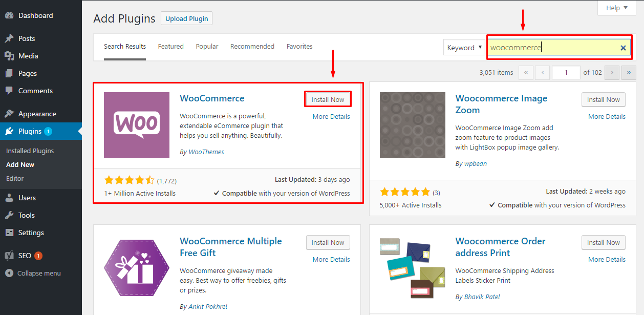Open More Details for Woocommerce Image Zoom
Viewport: 644px width, 315px height.
607,116
